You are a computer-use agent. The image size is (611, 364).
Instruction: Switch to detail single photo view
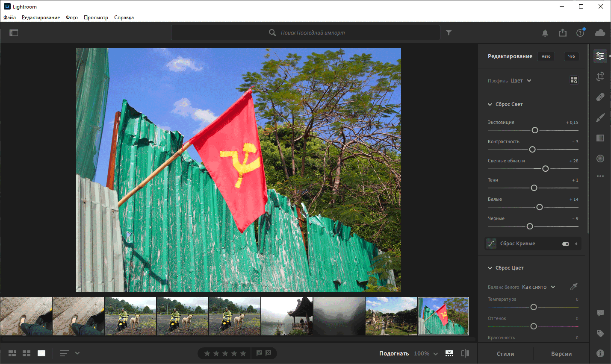click(x=41, y=353)
